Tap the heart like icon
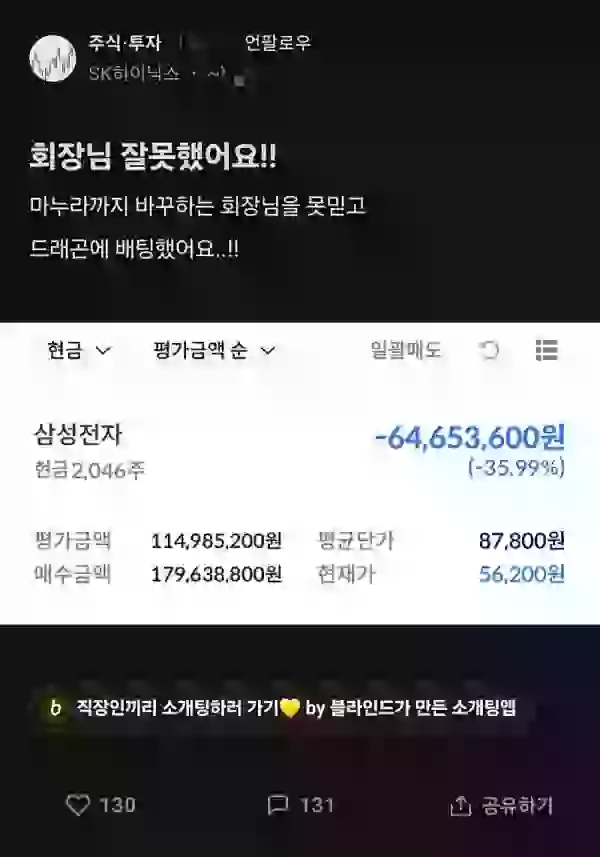 click(x=78, y=805)
